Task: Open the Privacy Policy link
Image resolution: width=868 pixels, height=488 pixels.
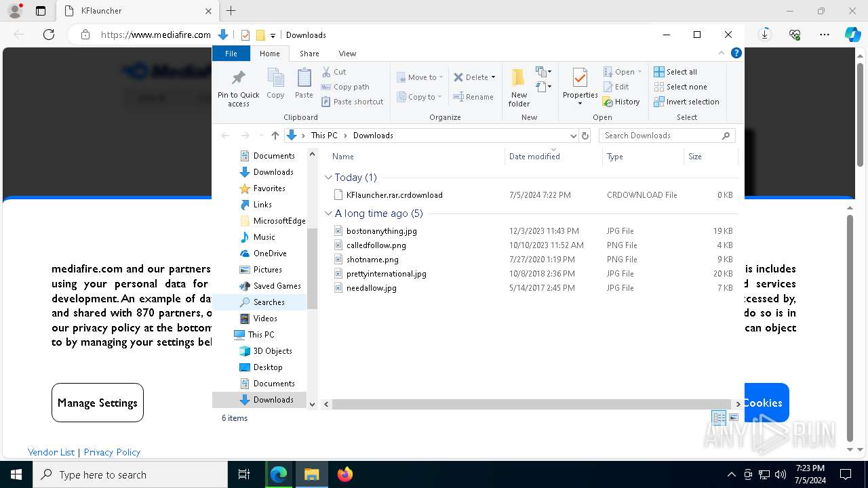Action: (112, 452)
